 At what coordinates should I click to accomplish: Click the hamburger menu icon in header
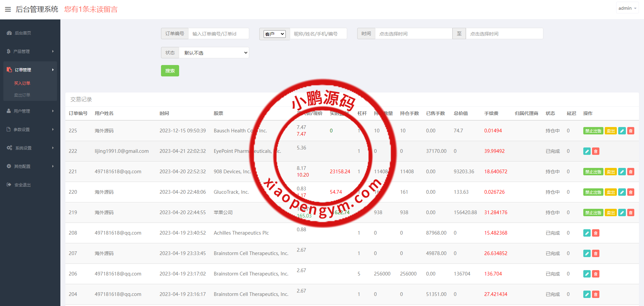pyautogui.click(x=8, y=9)
